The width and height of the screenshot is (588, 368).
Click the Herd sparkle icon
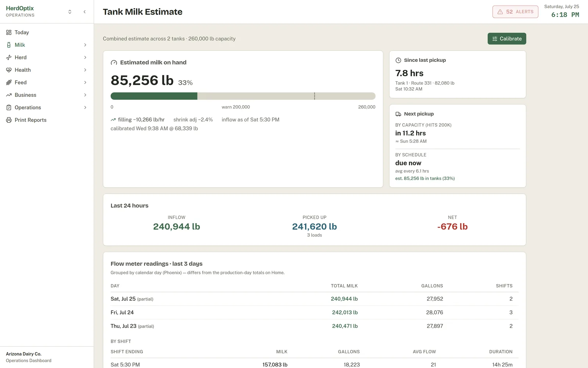point(9,57)
